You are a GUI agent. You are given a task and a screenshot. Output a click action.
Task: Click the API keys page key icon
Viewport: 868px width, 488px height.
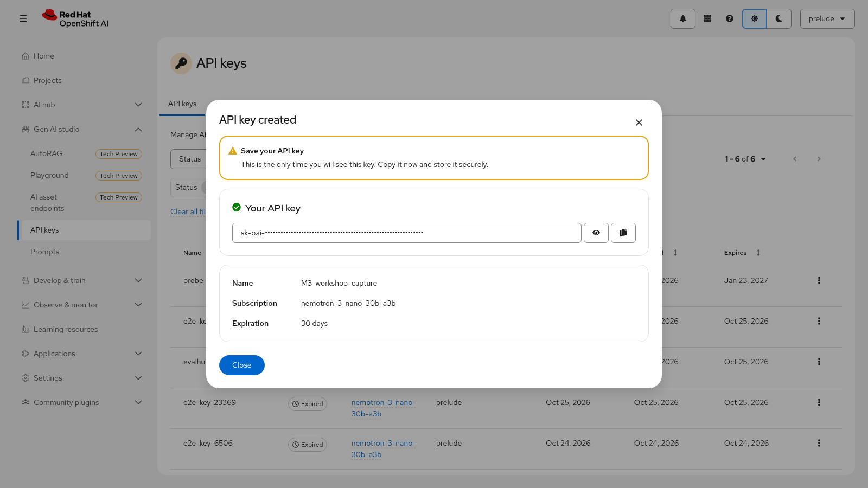181,63
